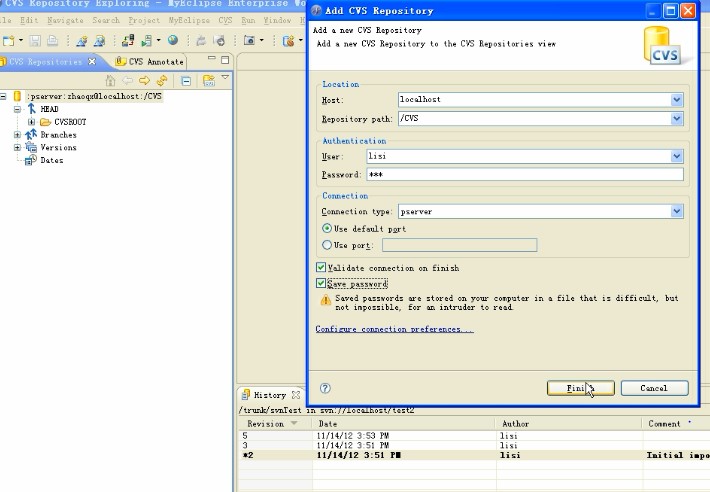Open the Run menu
The width and height of the screenshot is (710, 492).
(x=248, y=20)
